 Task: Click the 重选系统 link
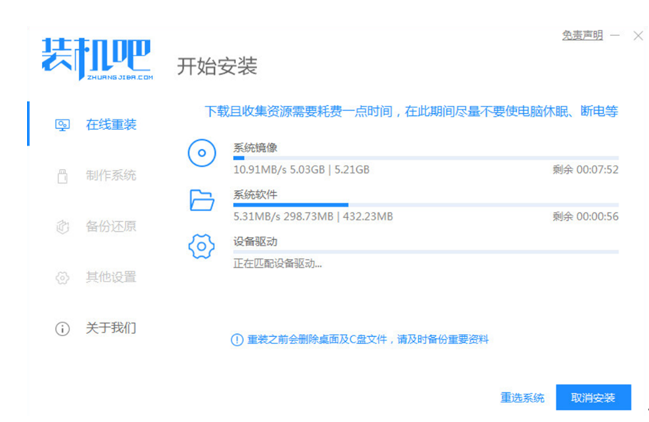(522, 398)
